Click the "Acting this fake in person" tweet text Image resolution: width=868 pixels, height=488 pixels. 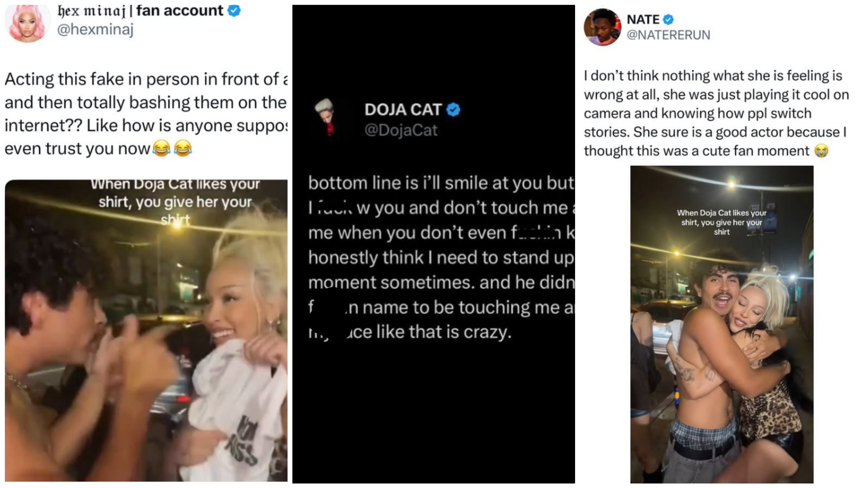tap(146, 114)
